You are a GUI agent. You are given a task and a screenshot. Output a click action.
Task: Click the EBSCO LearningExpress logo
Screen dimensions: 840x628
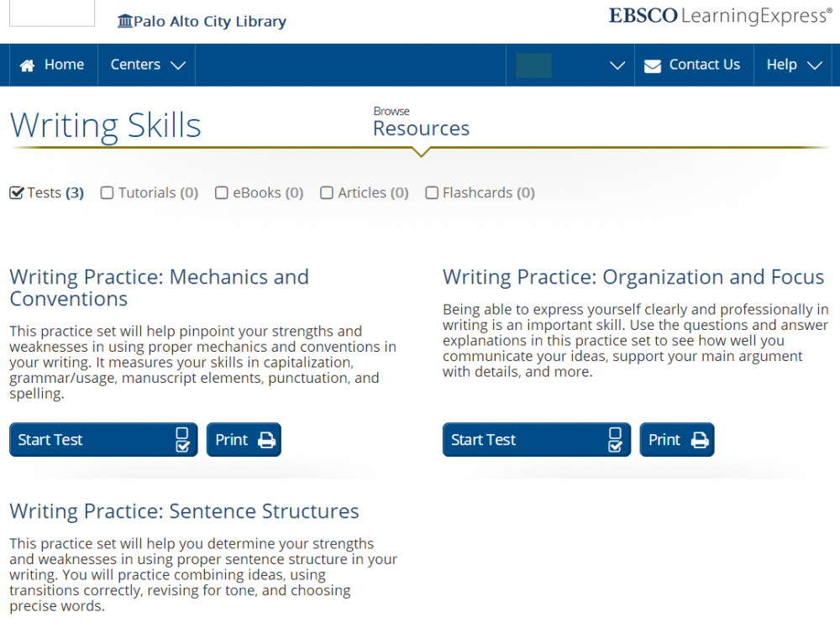pos(720,16)
